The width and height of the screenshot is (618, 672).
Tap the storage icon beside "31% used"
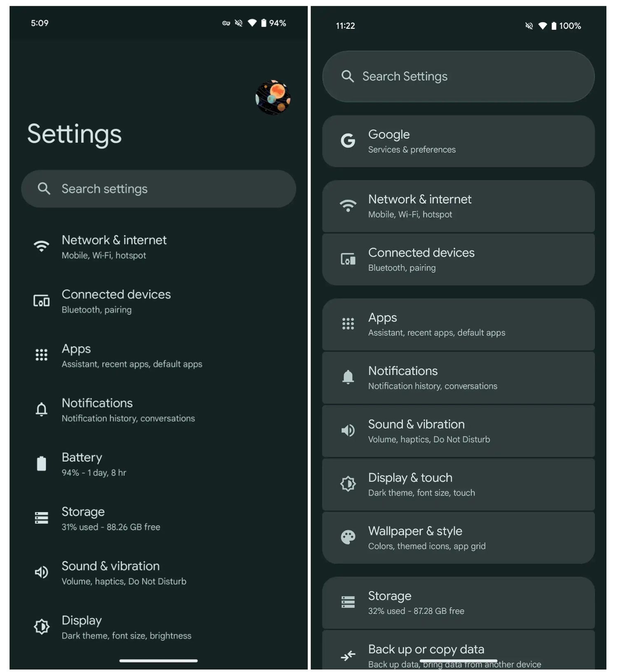(x=42, y=518)
